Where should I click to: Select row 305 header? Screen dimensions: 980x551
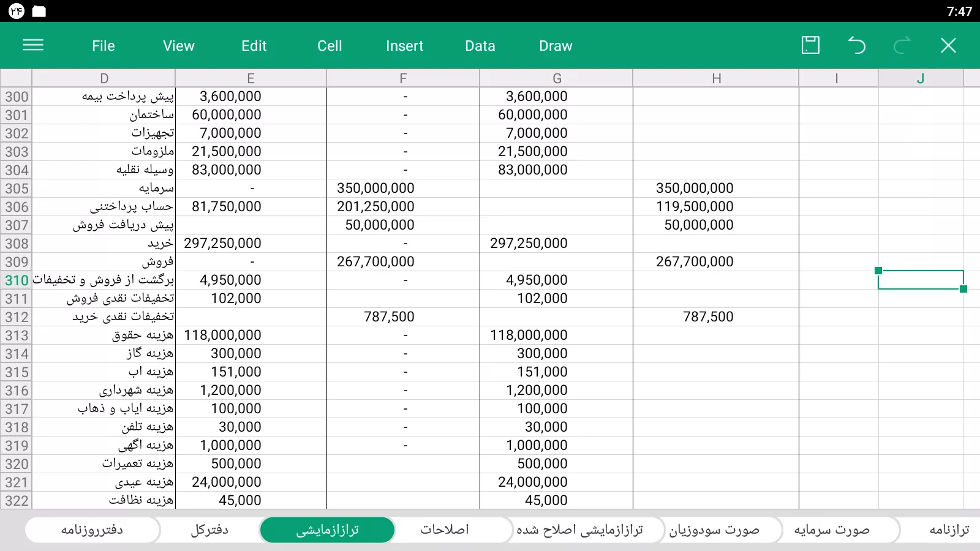tap(17, 189)
